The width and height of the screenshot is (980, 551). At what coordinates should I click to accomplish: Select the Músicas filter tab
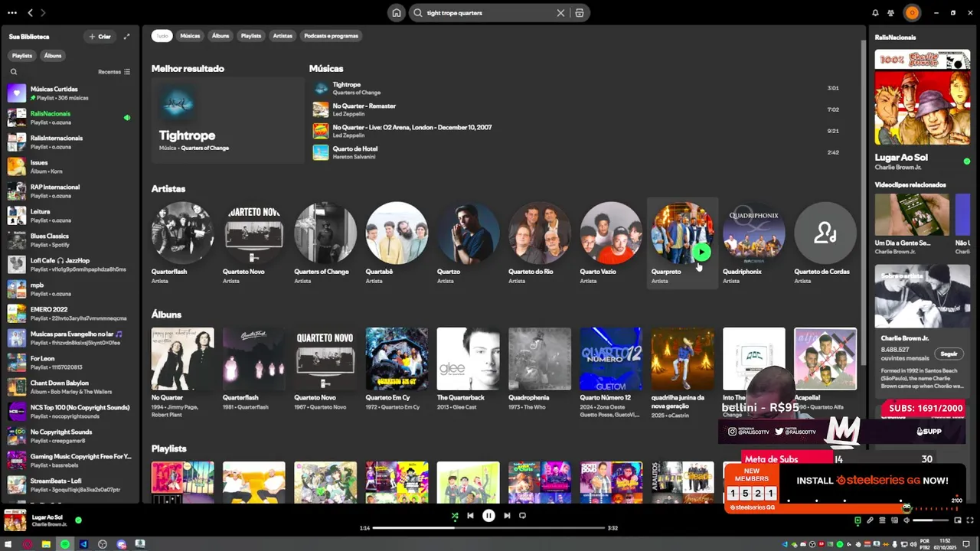point(190,36)
